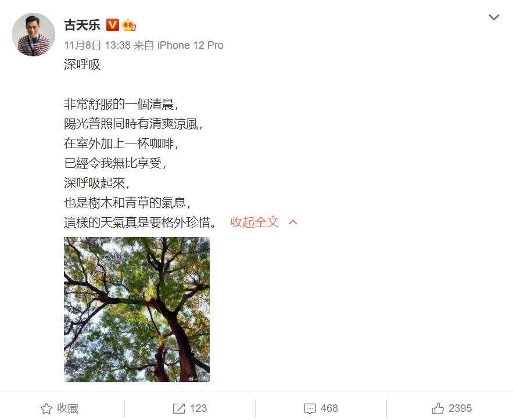This screenshot has width=513, height=420.
Task: Open the 468 comments
Action: click(329, 408)
